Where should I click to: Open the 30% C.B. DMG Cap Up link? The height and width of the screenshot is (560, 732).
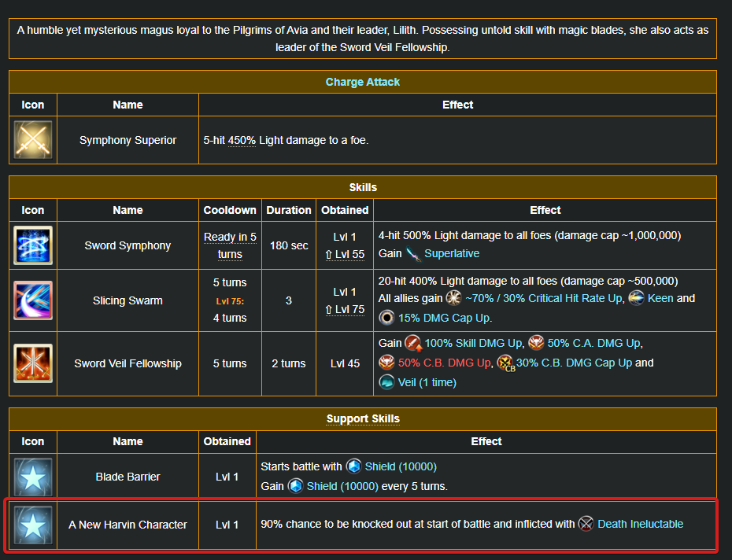[575, 363]
